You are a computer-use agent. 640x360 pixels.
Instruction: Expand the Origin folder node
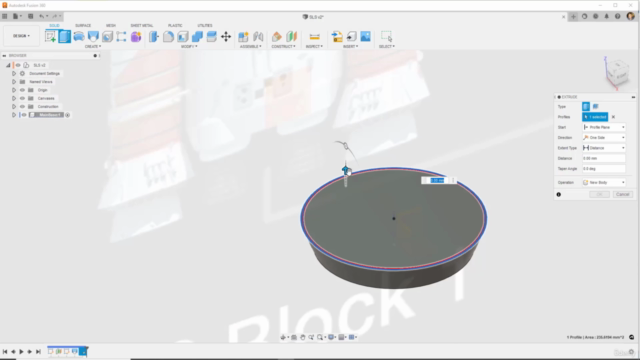click(14, 90)
